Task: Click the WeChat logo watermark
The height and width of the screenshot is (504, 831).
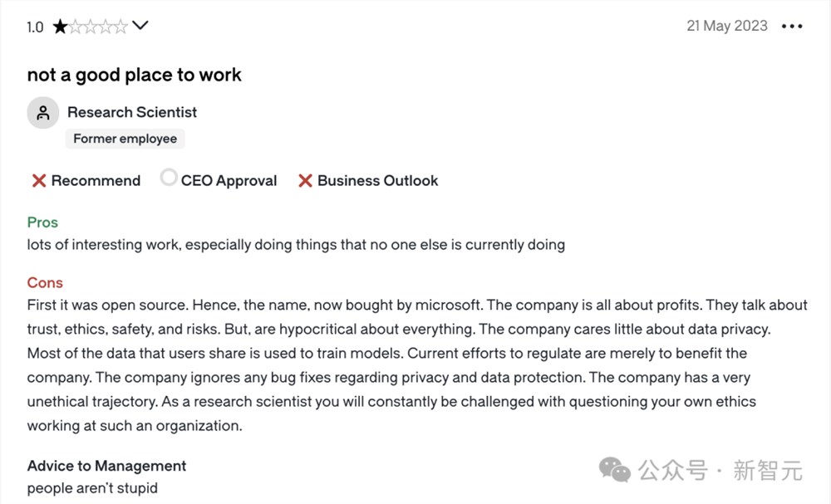Action: click(616, 471)
